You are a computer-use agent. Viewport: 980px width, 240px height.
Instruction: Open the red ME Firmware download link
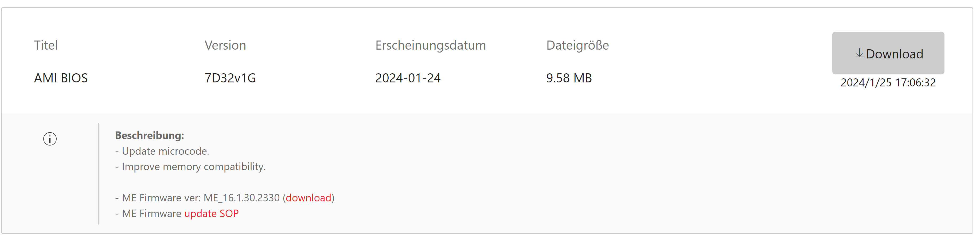tap(309, 198)
